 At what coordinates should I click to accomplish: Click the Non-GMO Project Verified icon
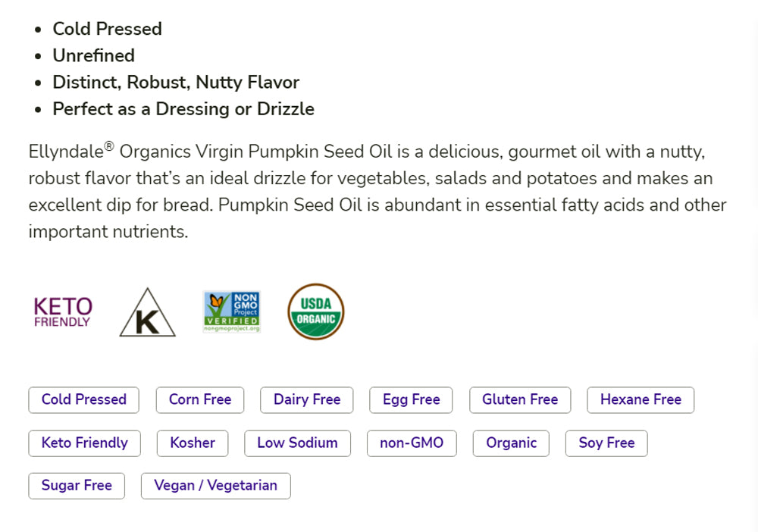[x=231, y=311]
